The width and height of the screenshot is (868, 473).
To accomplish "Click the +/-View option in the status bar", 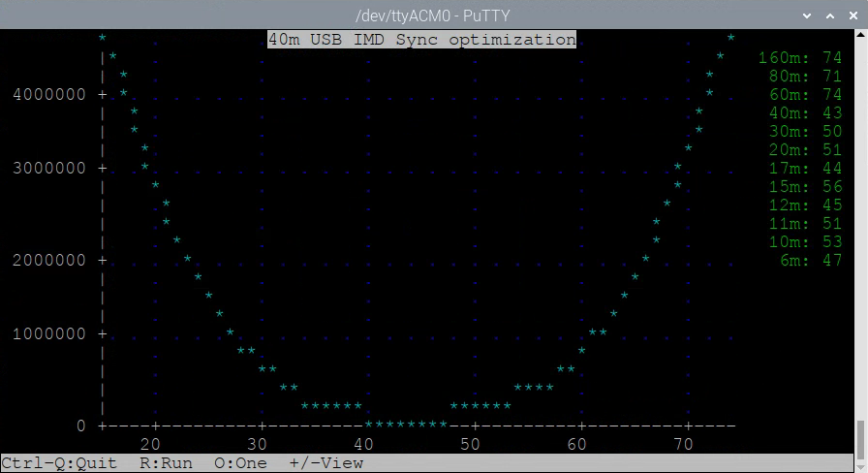I will coord(325,463).
